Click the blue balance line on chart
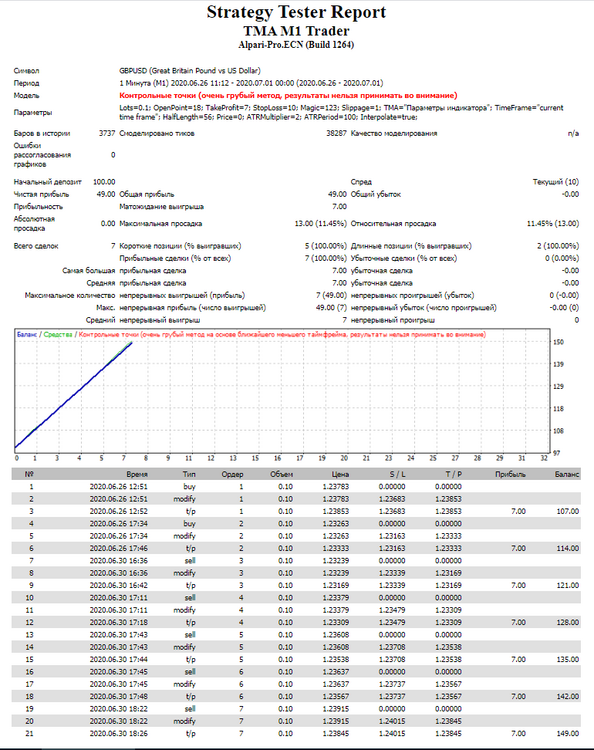This screenshot has width=594, height=750. 74,395
